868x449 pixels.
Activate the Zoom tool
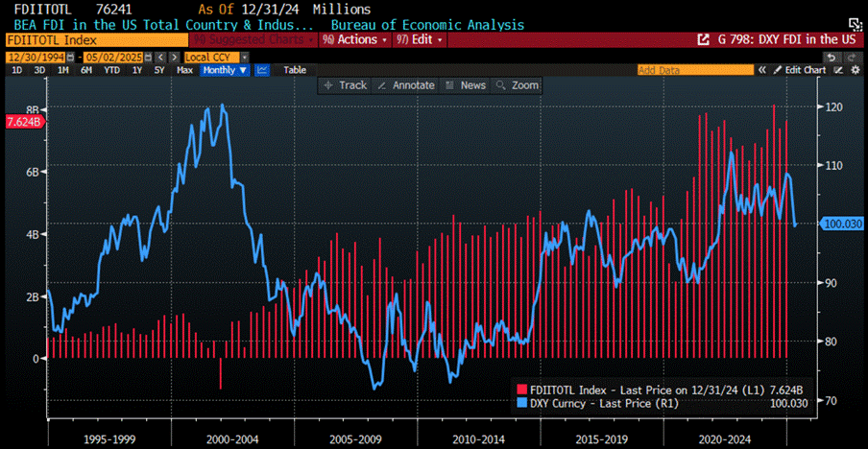518,85
